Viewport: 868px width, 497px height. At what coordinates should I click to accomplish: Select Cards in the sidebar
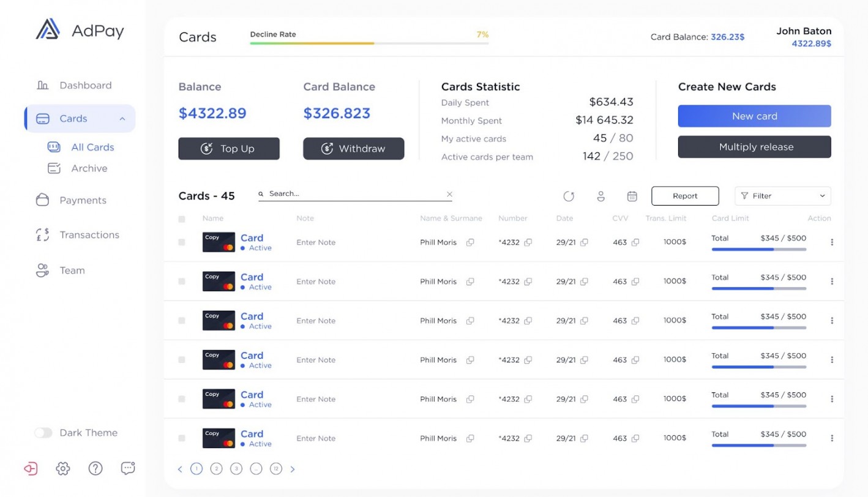point(80,119)
